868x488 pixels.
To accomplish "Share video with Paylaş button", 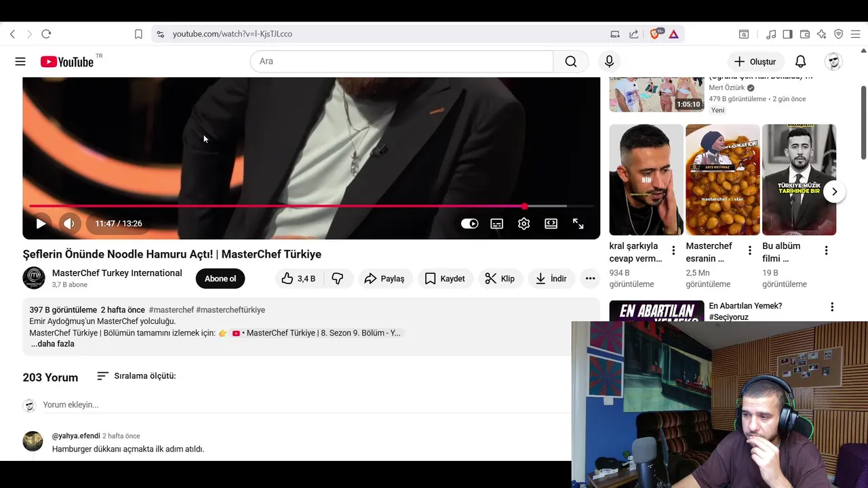I will 384,279.
